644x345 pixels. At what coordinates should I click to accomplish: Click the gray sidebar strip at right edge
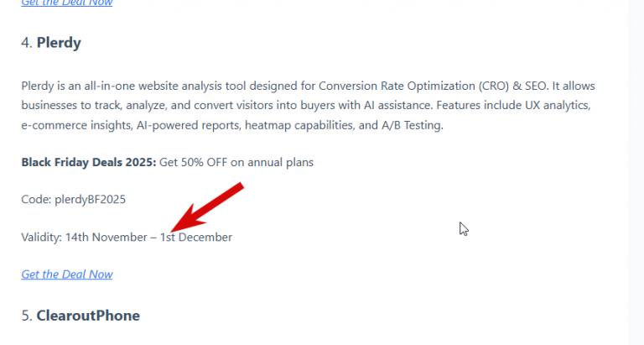(636, 168)
